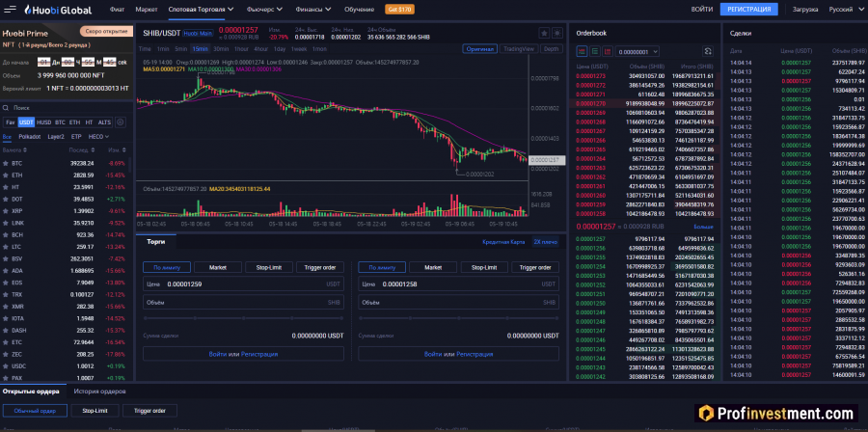Switch chart to TradingView mode
This screenshot has height=432, width=868.
519,48
